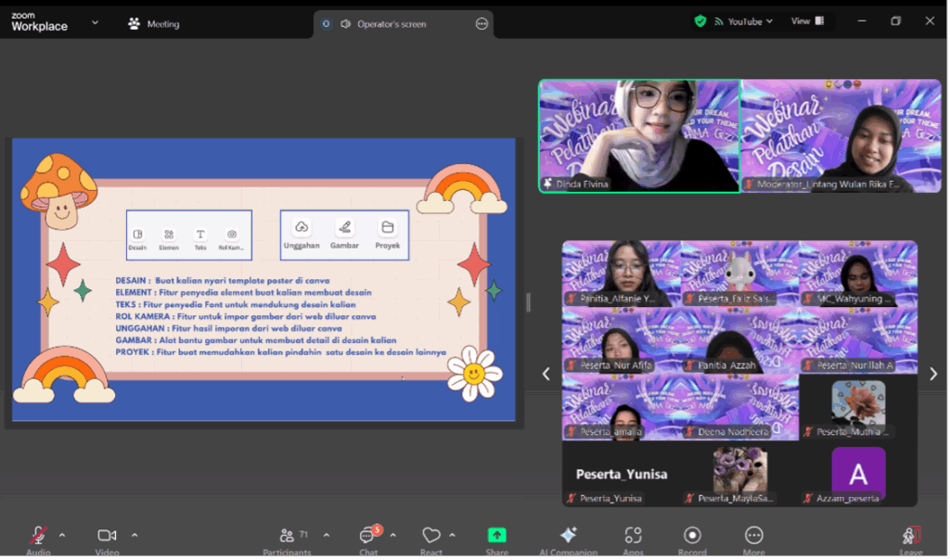Viewport: 950px width, 560px height.
Task: Click the React heart icon
Action: tap(430, 537)
